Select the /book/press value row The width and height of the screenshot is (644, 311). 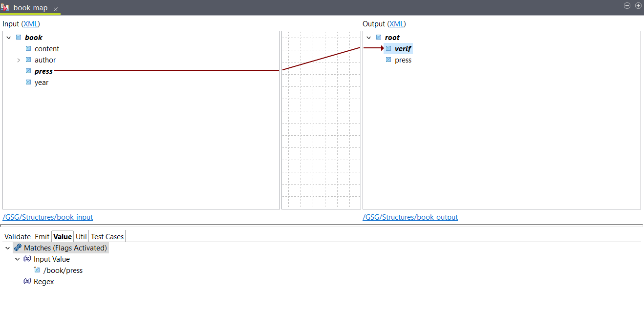tap(63, 270)
